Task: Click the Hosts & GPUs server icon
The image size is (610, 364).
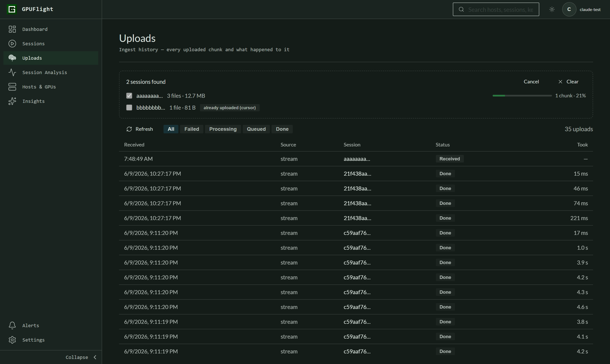Action: point(12,87)
